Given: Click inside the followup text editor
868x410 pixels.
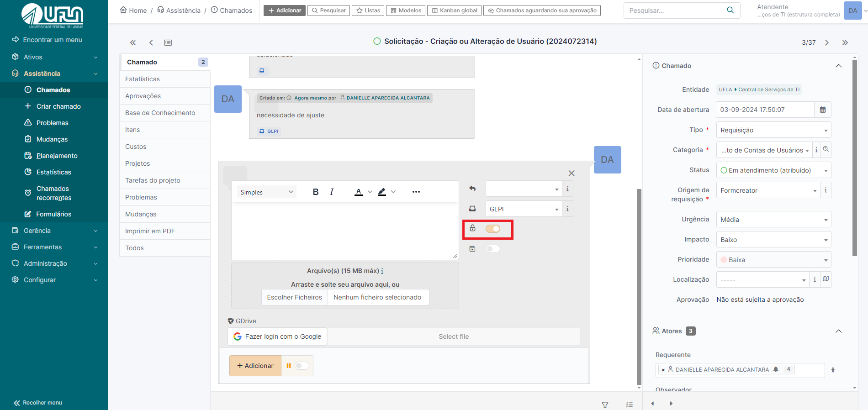Looking at the screenshot, I should pos(345,231).
